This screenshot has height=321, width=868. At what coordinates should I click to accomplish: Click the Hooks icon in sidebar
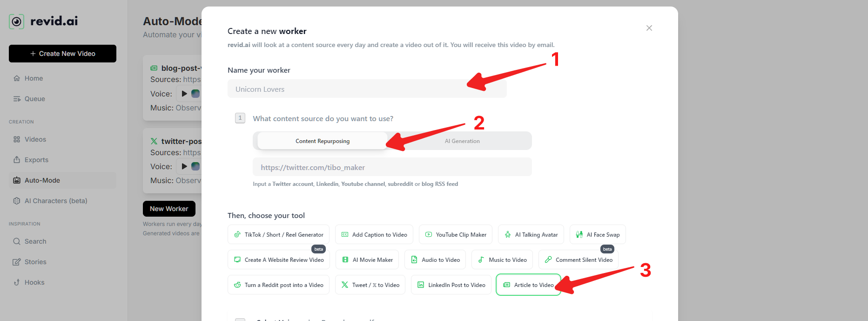[x=17, y=282]
